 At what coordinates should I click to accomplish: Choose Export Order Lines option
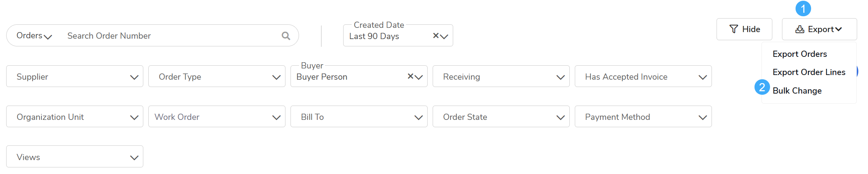point(809,72)
